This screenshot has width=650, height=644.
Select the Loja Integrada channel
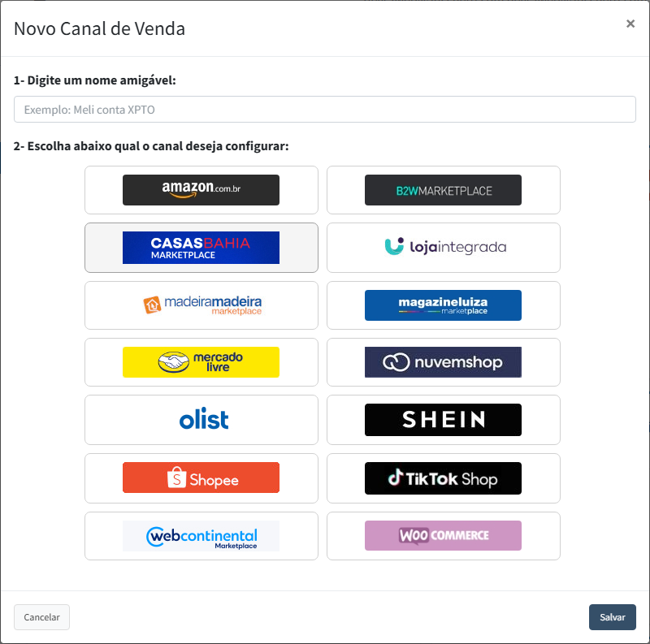pyautogui.click(x=443, y=247)
